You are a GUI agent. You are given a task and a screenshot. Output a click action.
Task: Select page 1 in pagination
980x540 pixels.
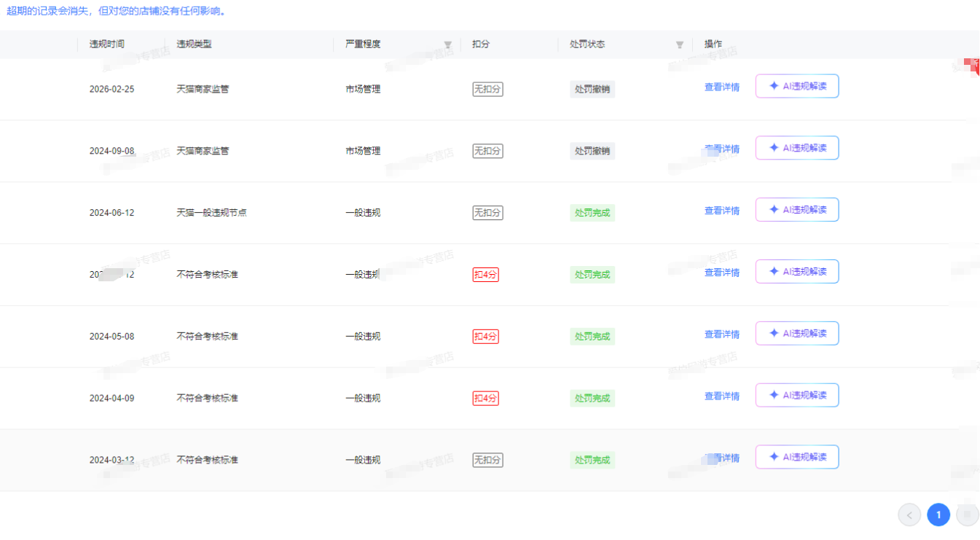coord(938,515)
